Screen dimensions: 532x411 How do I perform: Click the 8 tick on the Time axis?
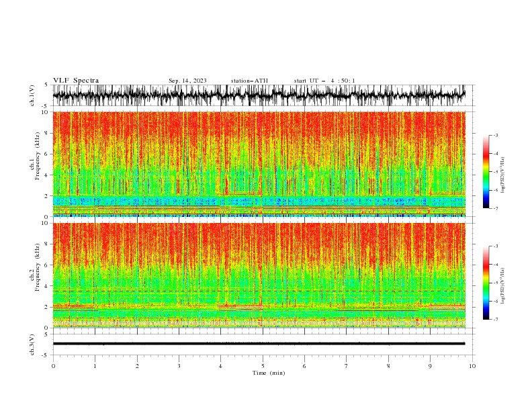[x=388, y=366]
